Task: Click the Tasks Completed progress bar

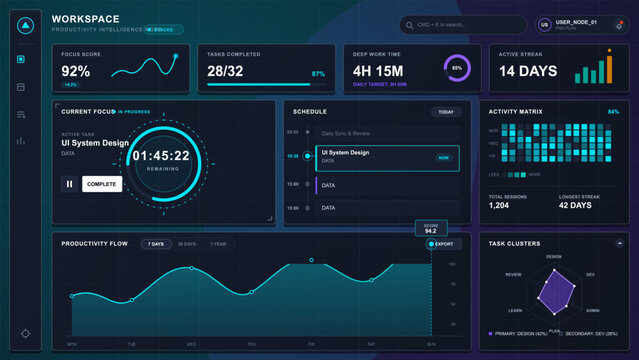Action: pyautogui.click(x=266, y=84)
